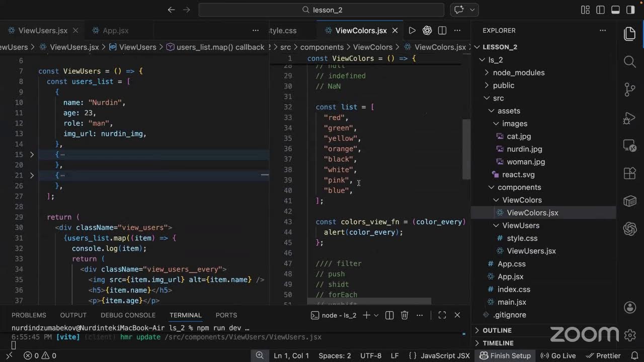Switch to the ViewUsers.jsx tab
The width and height of the screenshot is (644, 362).
(x=43, y=31)
